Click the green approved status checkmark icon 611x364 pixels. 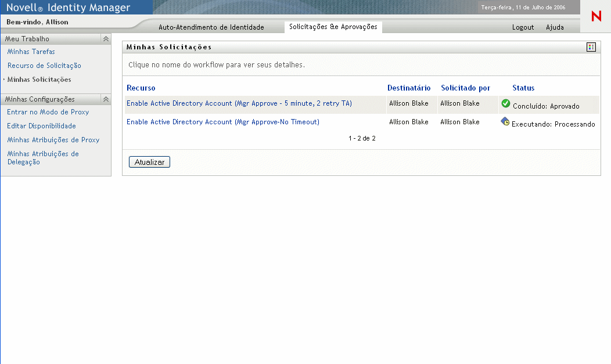point(505,103)
